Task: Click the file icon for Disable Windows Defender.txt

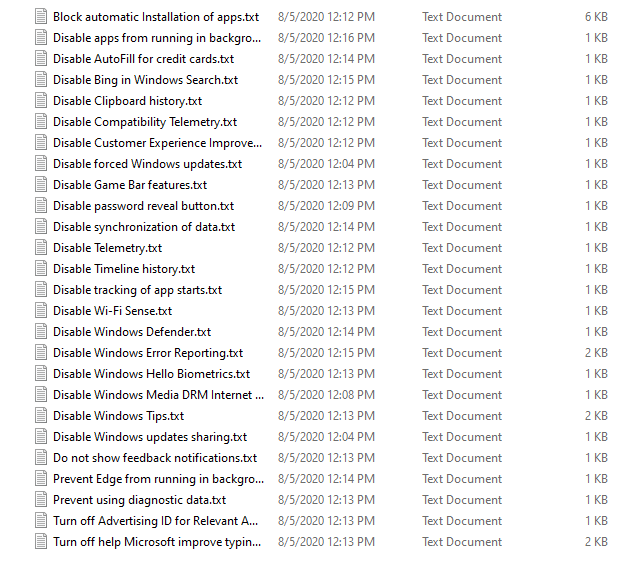Action: click(41, 332)
